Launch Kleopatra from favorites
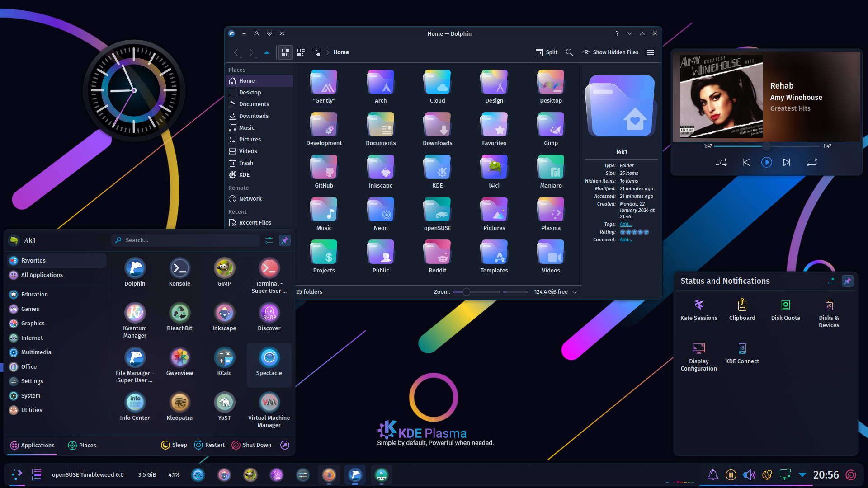 179,406
